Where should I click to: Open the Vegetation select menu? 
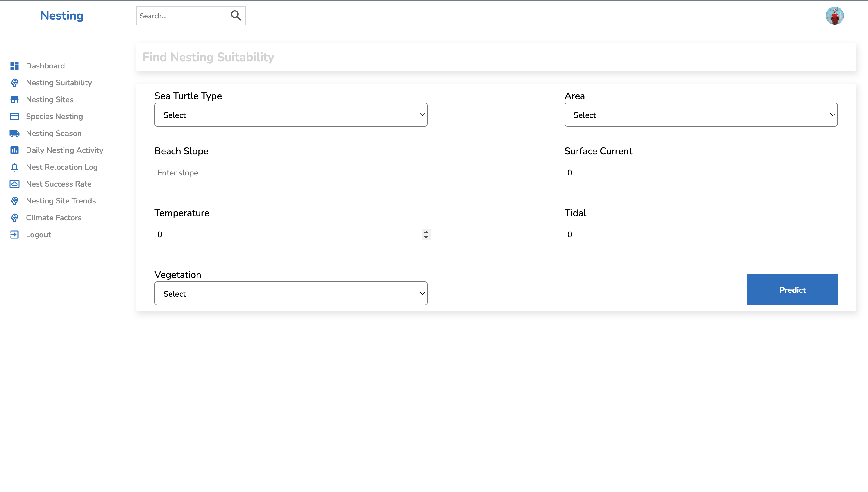coord(291,293)
